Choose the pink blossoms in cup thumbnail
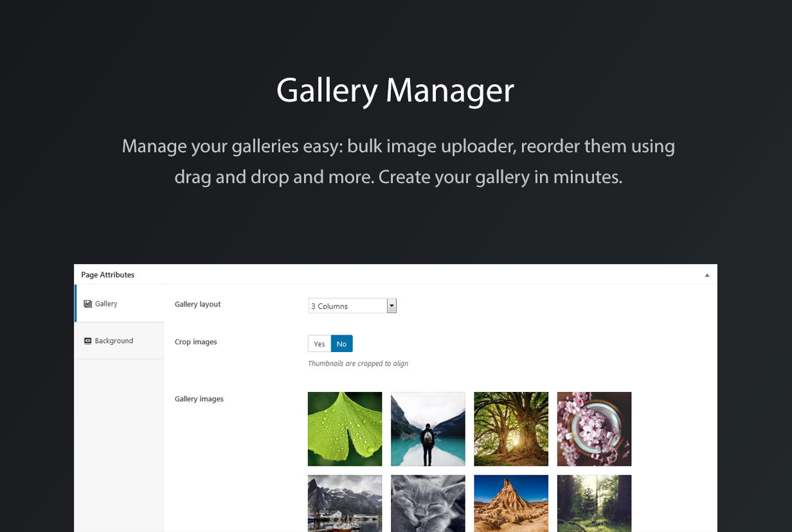 (x=594, y=429)
